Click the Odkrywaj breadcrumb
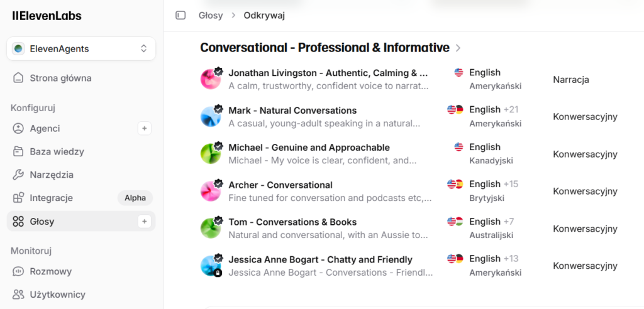The image size is (644, 309). (x=264, y=16)
